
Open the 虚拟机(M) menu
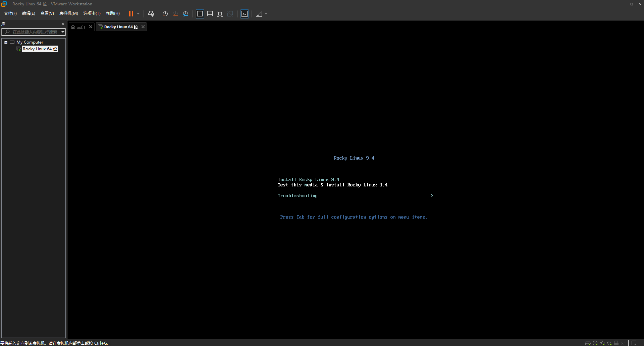69,13
